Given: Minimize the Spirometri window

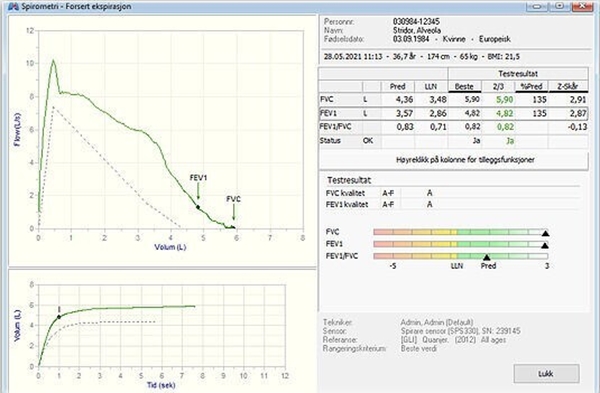Looking at the screenshot, I should pyautogui.click(x=536, y=6).
